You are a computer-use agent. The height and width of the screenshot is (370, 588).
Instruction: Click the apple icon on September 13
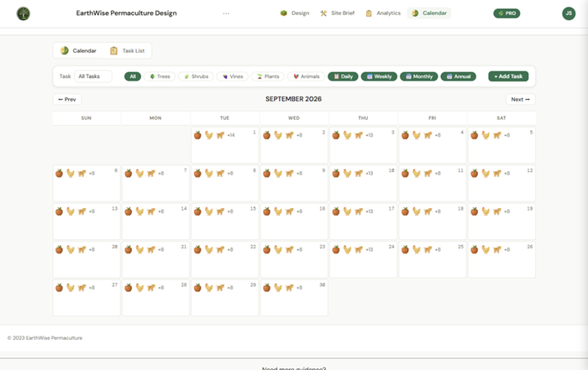coord(60,211)
